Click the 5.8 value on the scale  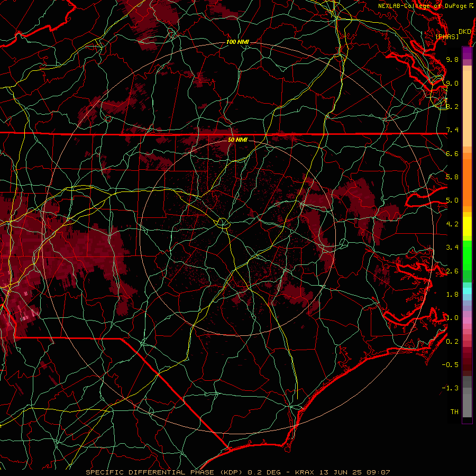(452, 177)
